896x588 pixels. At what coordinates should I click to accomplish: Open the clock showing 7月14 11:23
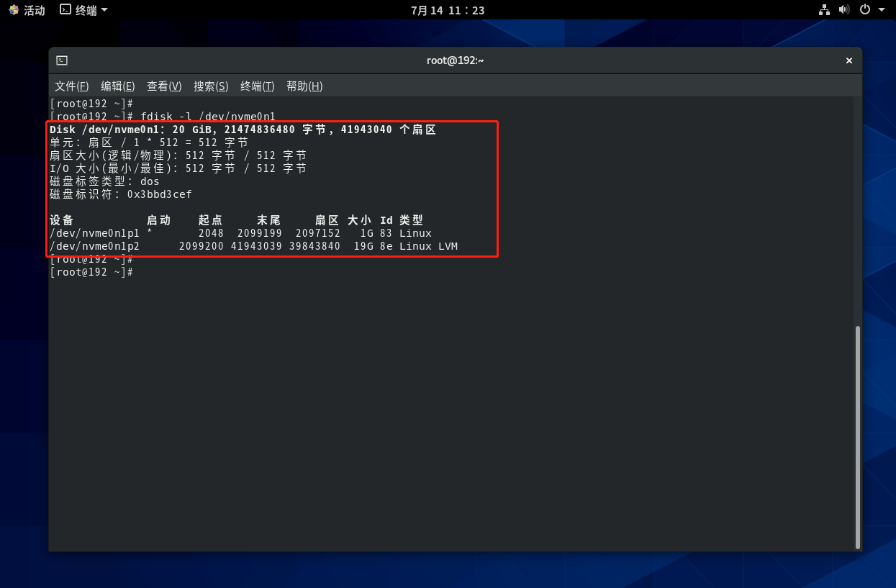[448, 10]
